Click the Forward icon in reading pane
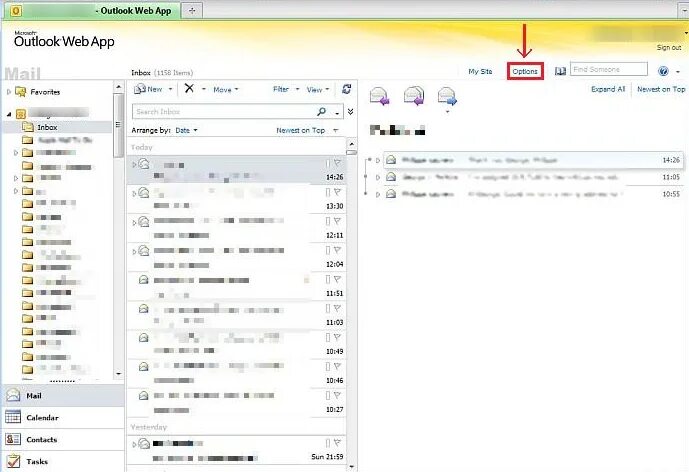Screen dimensions: 689x472 pyautogui.click(x=447, y=96)
